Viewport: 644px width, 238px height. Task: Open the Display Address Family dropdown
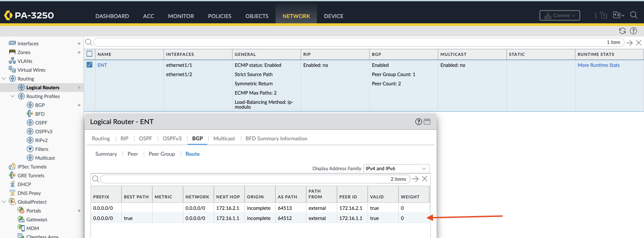(396, 168)
